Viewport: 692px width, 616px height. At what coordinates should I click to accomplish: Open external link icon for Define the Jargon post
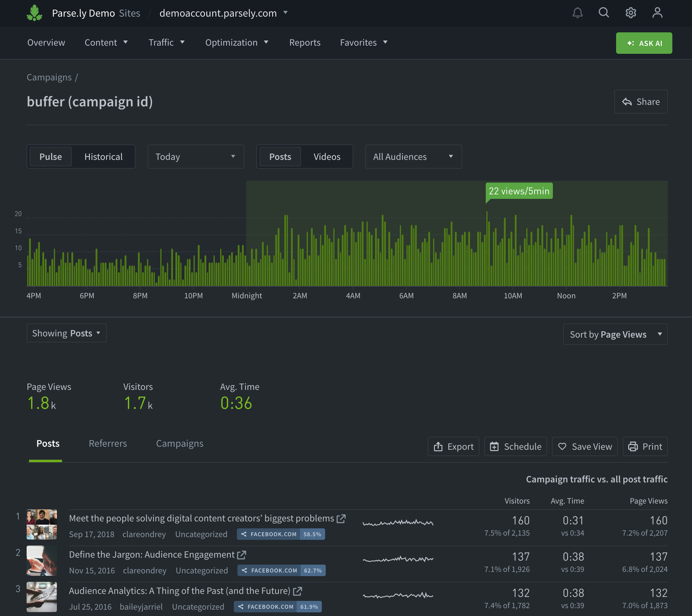point(242,555)
